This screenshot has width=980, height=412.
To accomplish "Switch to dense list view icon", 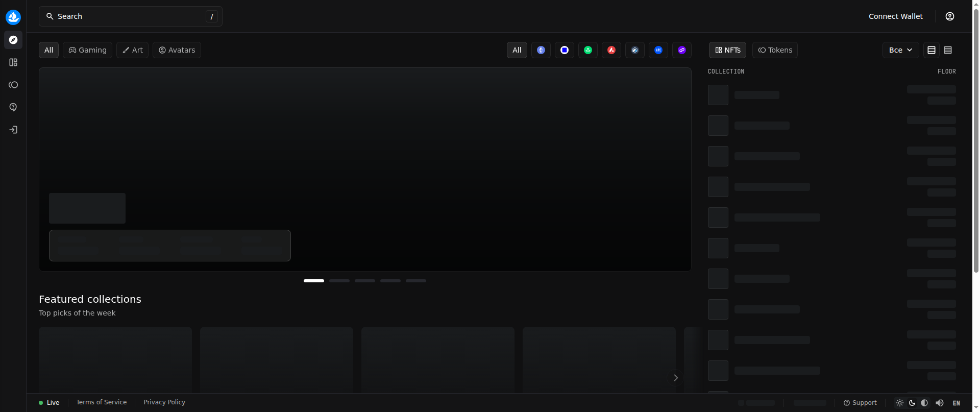I will [x=948, y=50].
